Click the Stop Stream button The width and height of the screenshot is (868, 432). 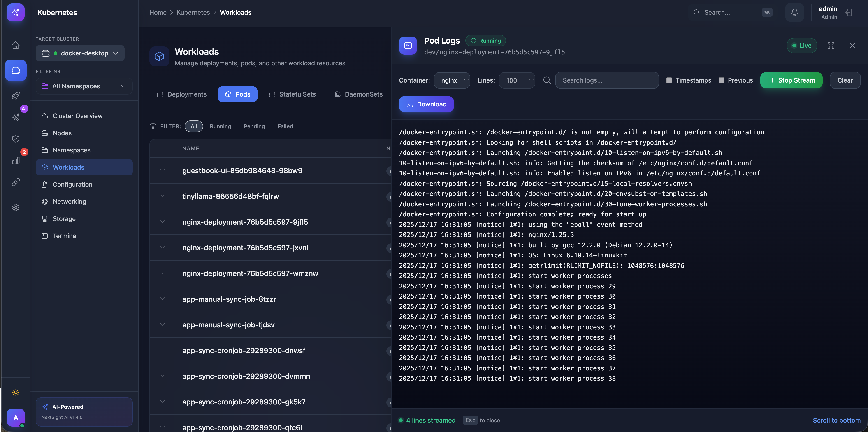pos(791,80)
